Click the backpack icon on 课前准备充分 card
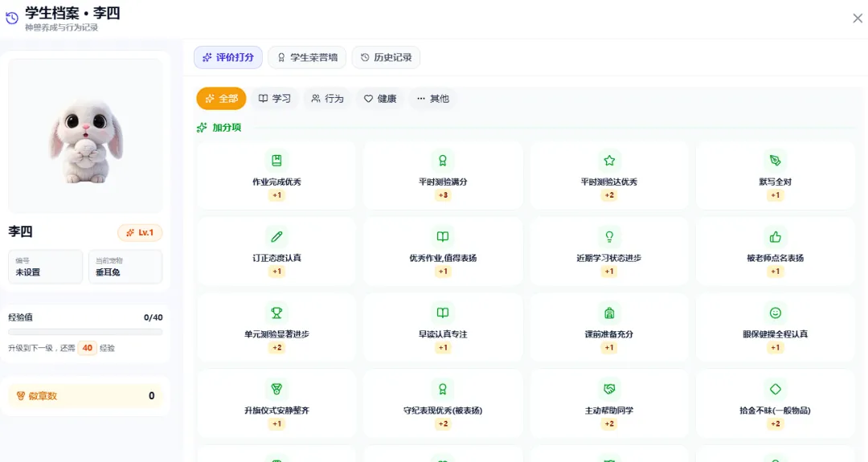868x462 pixels. click(x=609, y=313)
